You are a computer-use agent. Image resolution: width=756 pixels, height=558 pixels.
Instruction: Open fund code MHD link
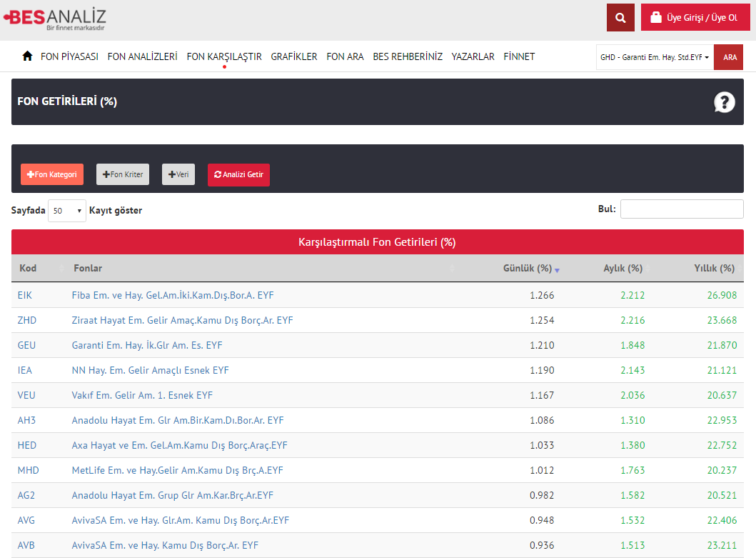pos(29,471)
